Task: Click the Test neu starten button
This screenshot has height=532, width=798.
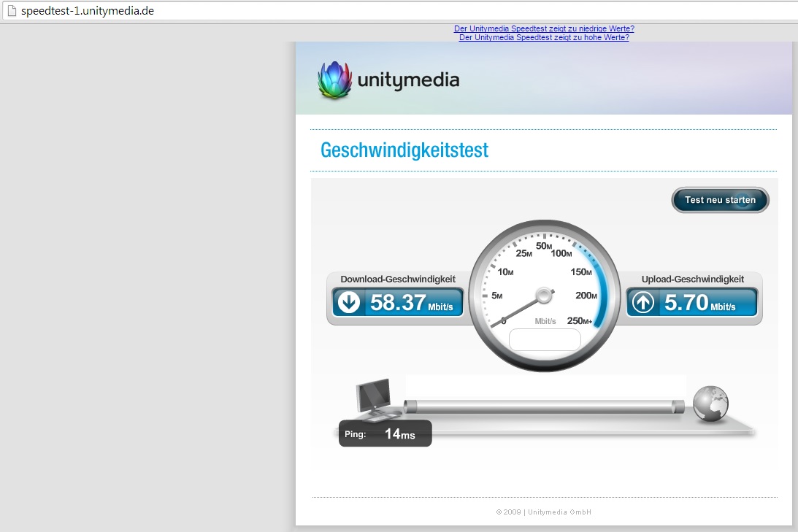Action: 720,200
